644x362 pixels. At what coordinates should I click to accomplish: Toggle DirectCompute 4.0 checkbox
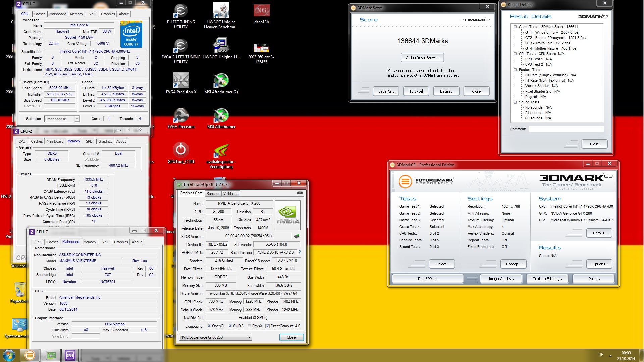click(x=267, y=326)
